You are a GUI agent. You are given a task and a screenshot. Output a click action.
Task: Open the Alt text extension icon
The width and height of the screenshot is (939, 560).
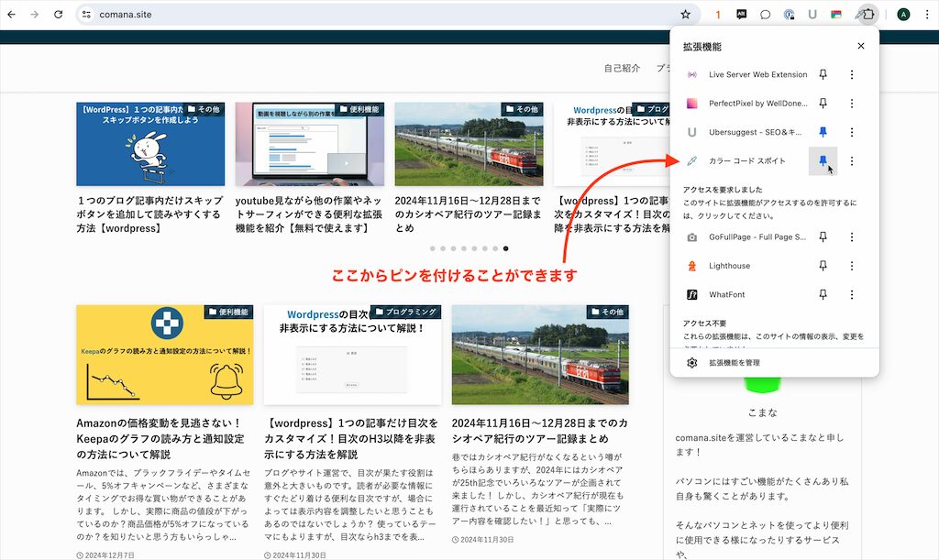[741, 15]
